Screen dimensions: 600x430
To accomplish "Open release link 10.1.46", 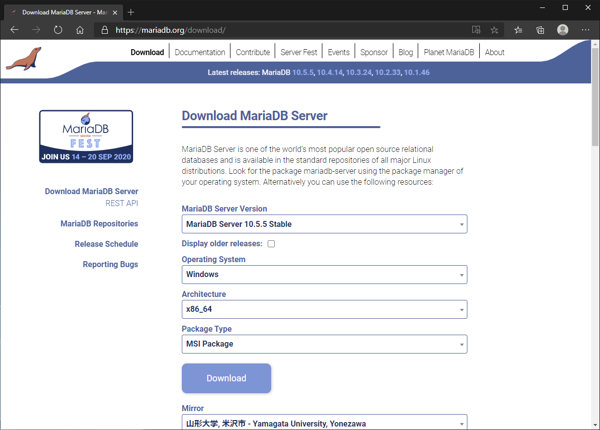I will click(x=417, y=72).
